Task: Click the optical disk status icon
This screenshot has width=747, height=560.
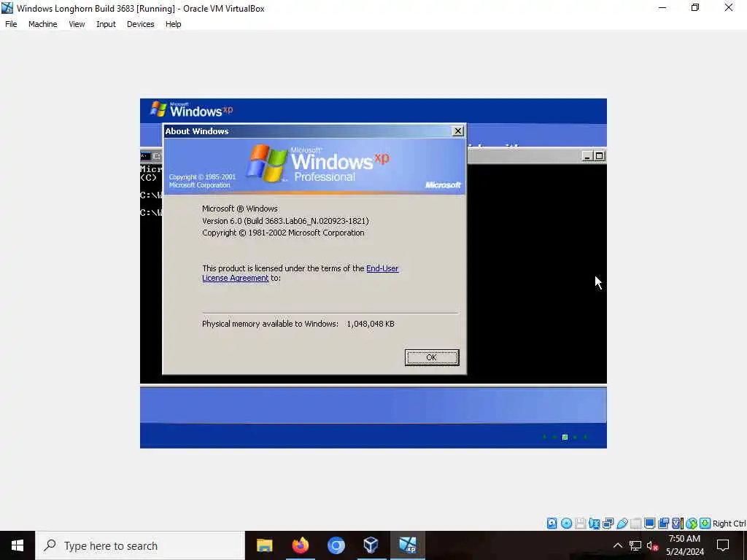Action: (566, 524)
